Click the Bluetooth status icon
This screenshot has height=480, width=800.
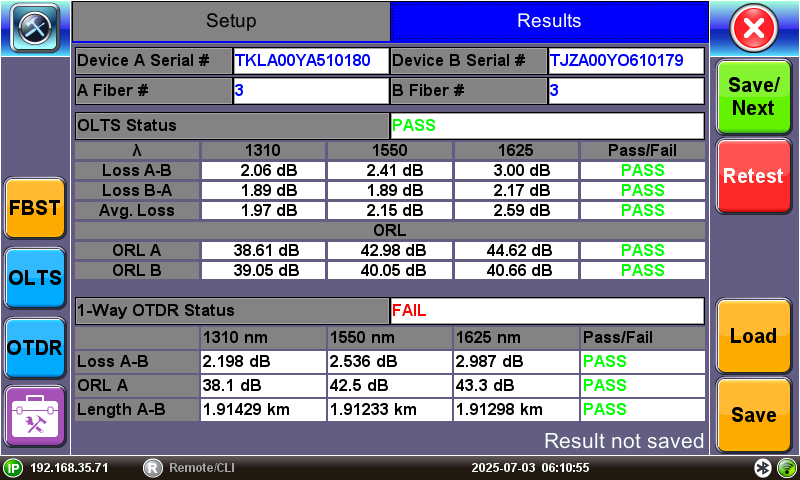(x=762, y=468)
